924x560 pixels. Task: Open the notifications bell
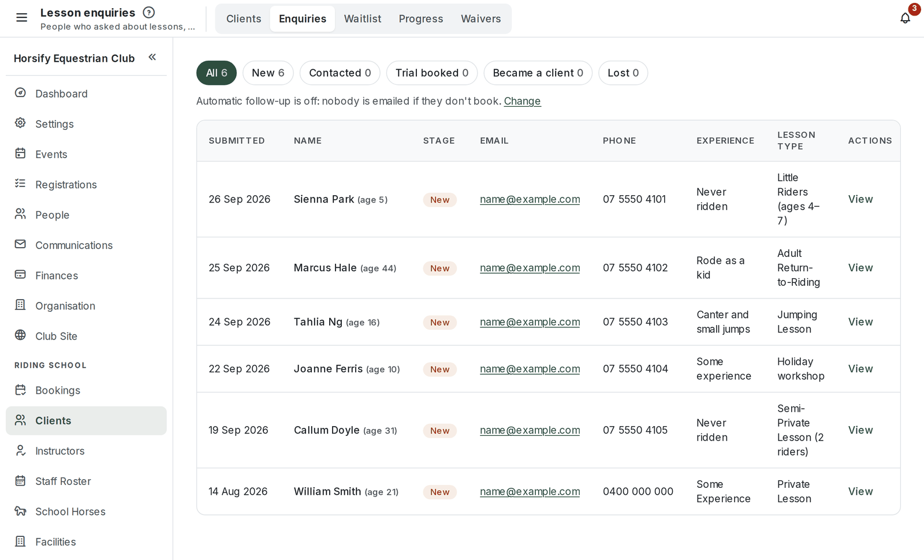(905, 18)
